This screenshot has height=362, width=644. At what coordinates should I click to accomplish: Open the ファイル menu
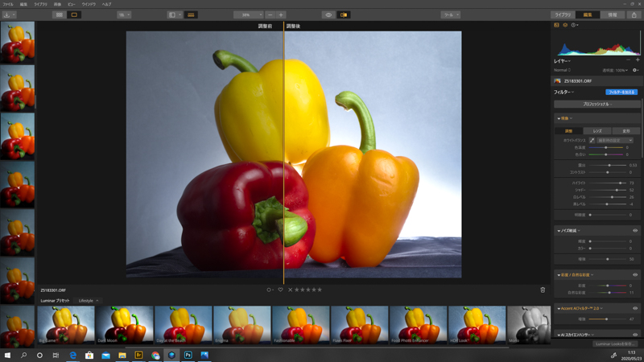coord(8,4)
